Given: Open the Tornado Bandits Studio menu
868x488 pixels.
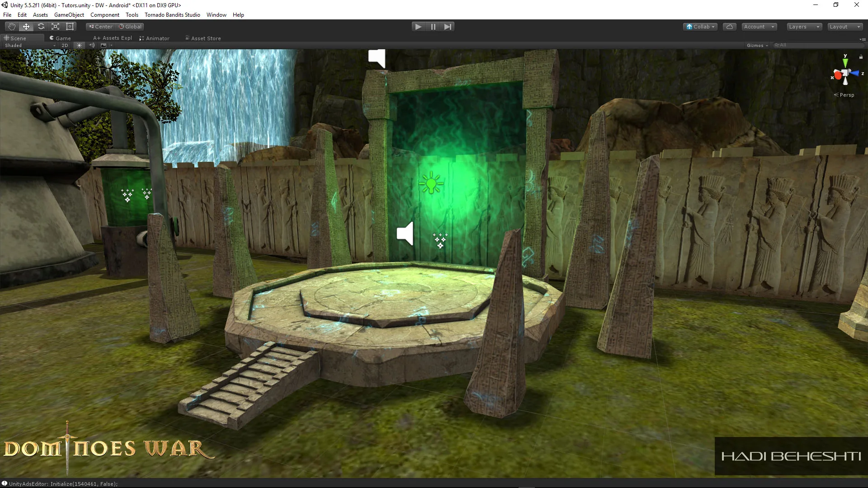Looking at the screenshot, I should pyautogui.click(x=172, y=15).
